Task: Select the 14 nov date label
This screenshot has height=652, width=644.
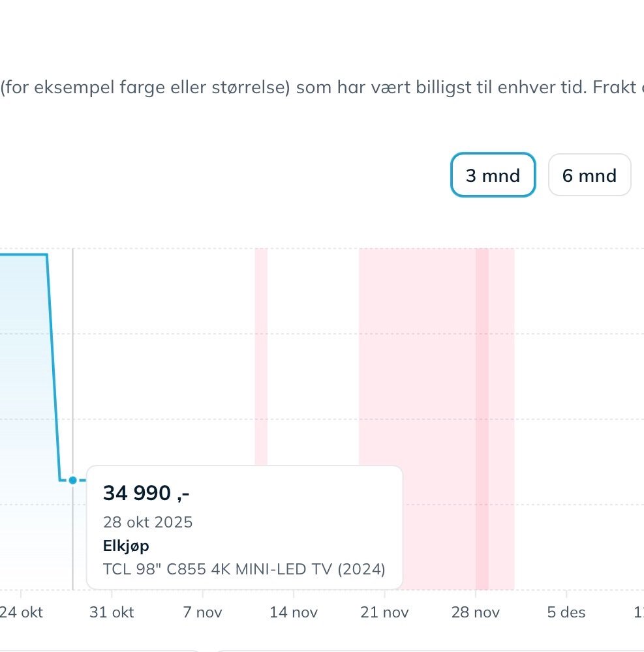Action: [294, 612]
